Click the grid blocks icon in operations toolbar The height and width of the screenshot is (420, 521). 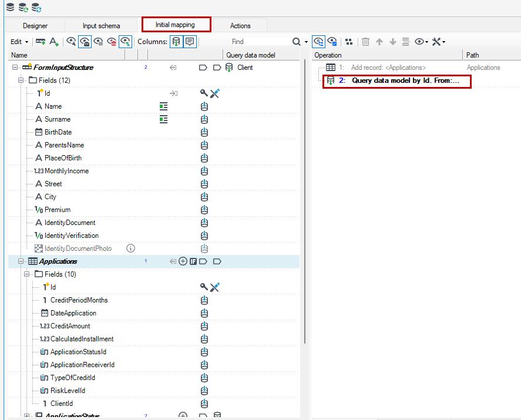pos(349,42)
